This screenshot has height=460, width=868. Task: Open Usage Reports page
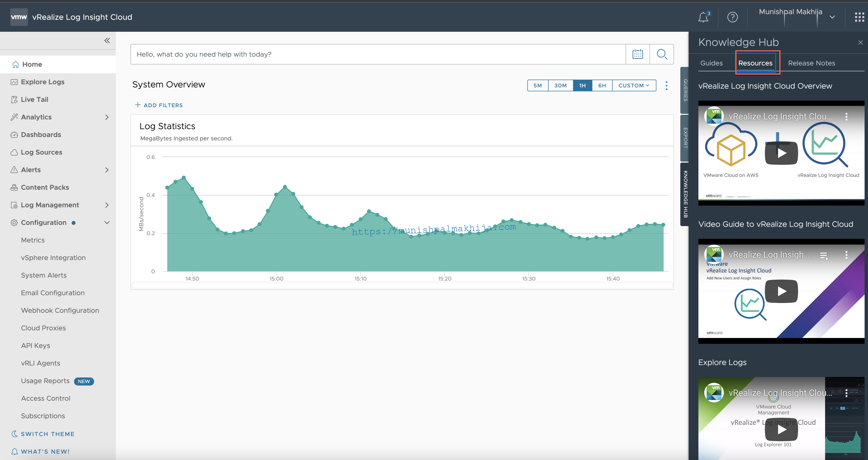click(45, 381)
